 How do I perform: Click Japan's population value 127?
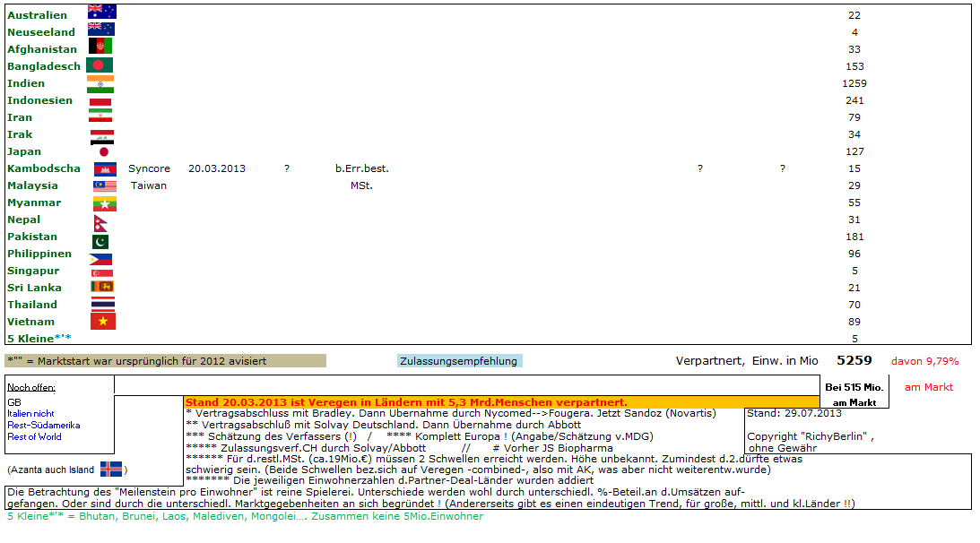(x=854, y=151)
